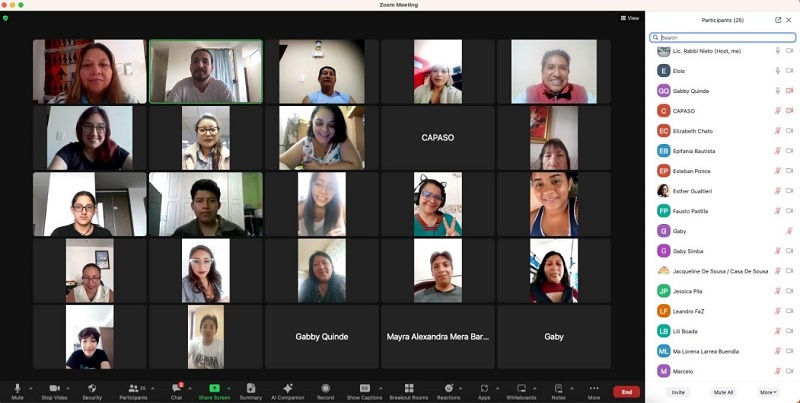Screen dimensions: 800x403
Task: Start sharing with Share Screen
Action: tap(214, 390)
